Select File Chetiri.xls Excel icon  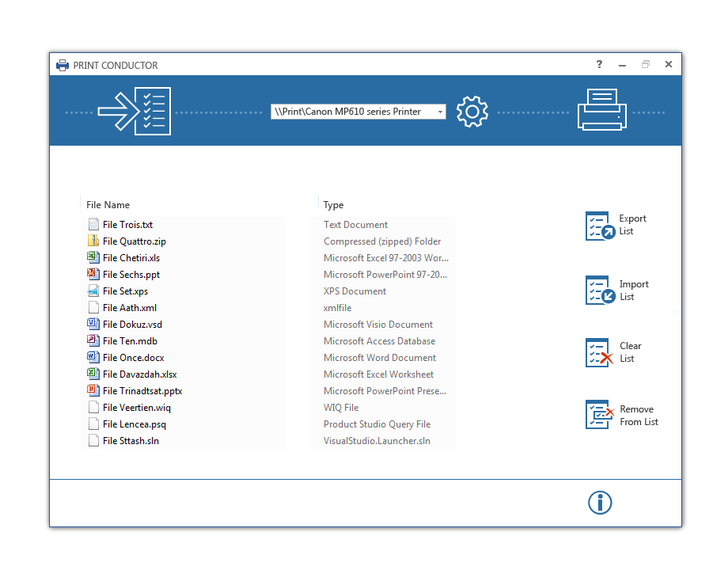[93, 257]
